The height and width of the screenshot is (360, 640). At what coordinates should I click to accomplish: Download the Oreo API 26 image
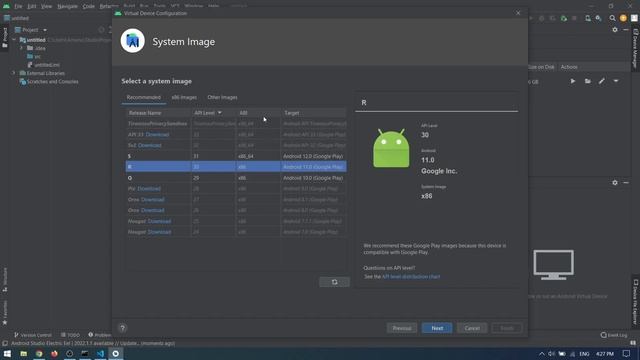152,210
